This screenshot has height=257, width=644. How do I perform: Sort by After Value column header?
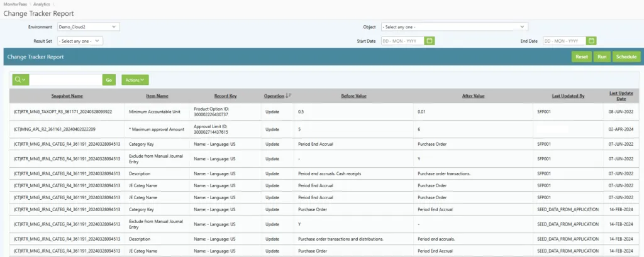click(x=473, y=96)
